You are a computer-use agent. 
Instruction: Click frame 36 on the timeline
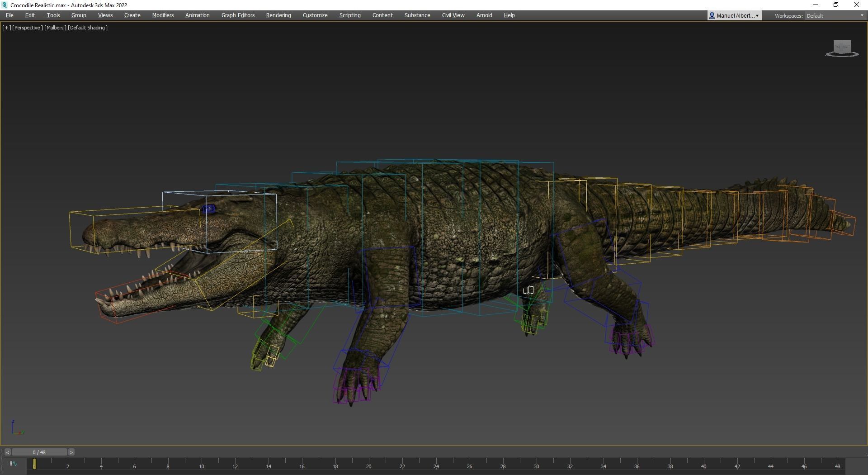pyautogui.click(x=637, y=466)
